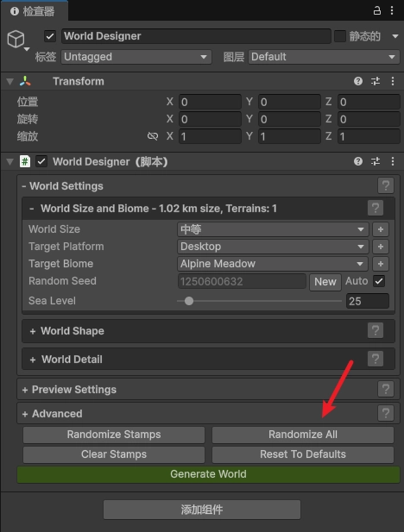The width and height of the screenshot is (404, 532).
Task: Open the Target Biome Alpine Meadow dropdown
Action: [x=273, y=264]
